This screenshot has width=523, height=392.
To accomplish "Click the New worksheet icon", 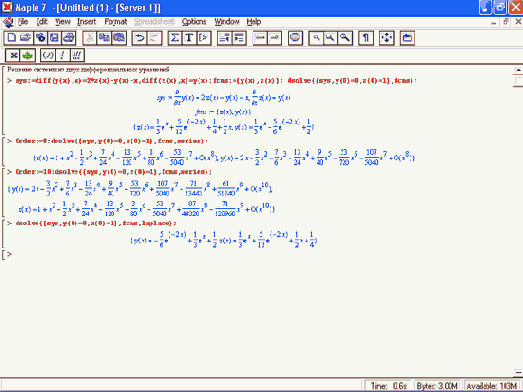I will click(12, 38).
